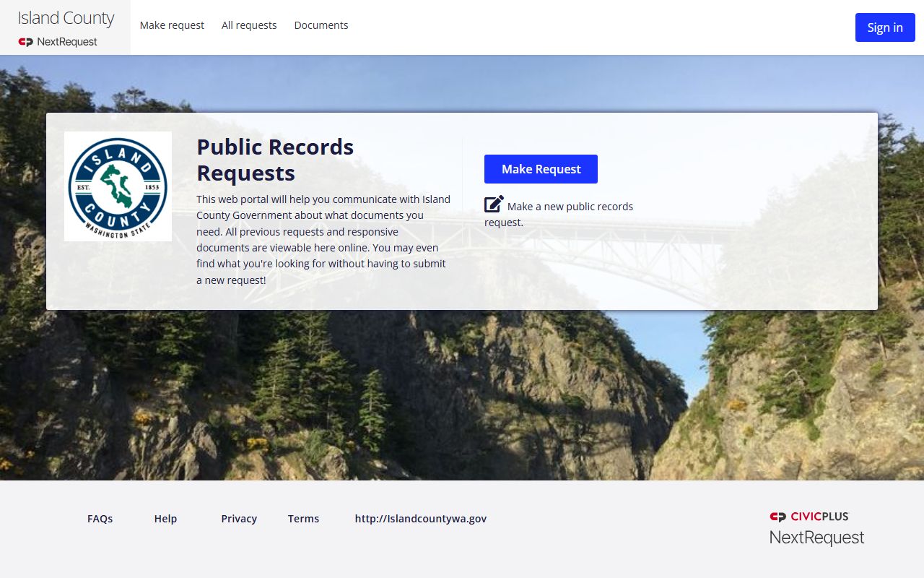Click the portal description paragraph
This screenshot has width=924, height=578.
tap(323, 239)
